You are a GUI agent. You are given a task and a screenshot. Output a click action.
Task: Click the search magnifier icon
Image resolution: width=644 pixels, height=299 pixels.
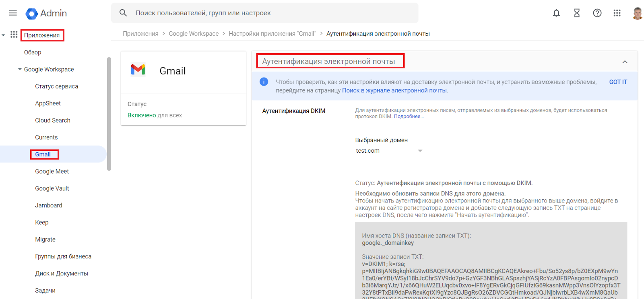pos(123,13)
